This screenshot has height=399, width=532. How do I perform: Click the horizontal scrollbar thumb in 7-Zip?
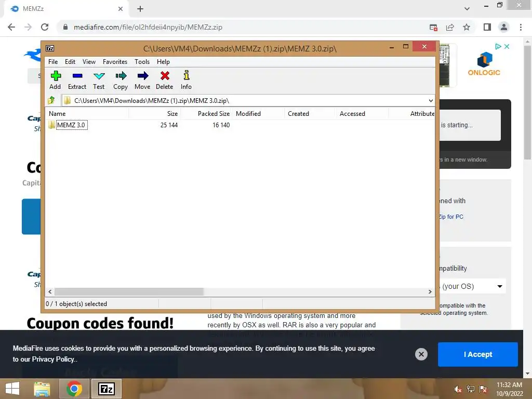tap(129, 292)
